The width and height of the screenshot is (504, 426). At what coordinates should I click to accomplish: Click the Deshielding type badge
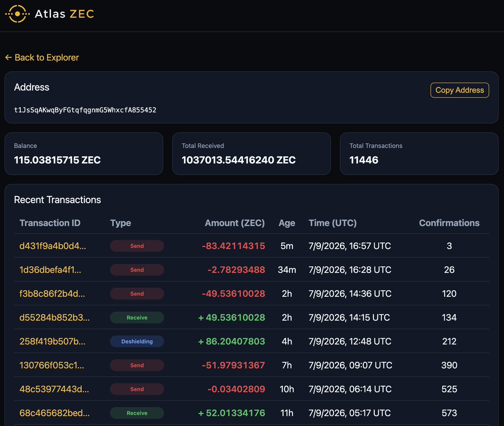coord(137,342)
